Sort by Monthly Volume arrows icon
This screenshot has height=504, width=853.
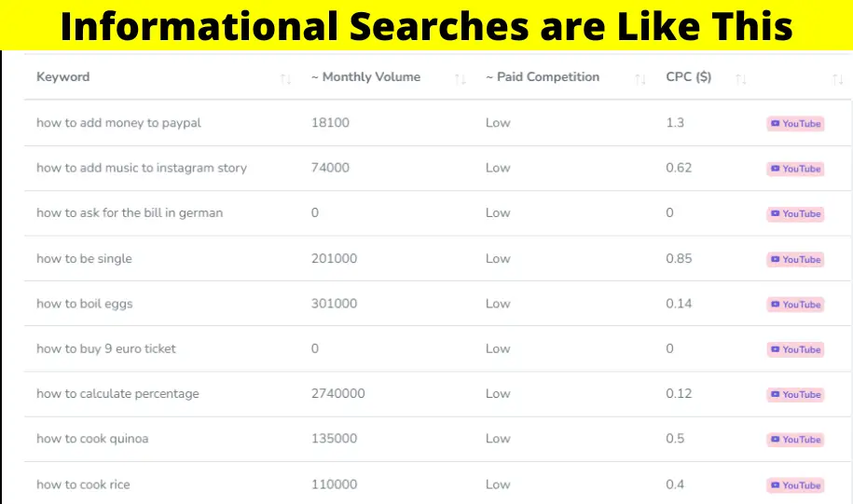click(x=461, y=79)
